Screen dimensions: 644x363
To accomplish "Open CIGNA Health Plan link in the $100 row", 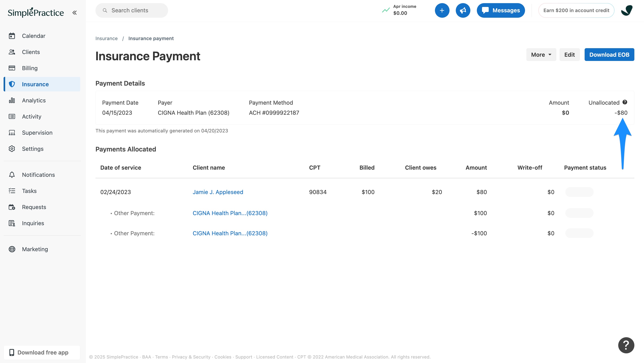I will [230, 213].
